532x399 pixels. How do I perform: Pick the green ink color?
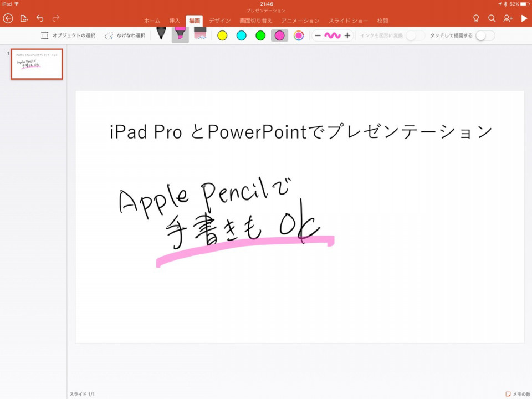260,35
